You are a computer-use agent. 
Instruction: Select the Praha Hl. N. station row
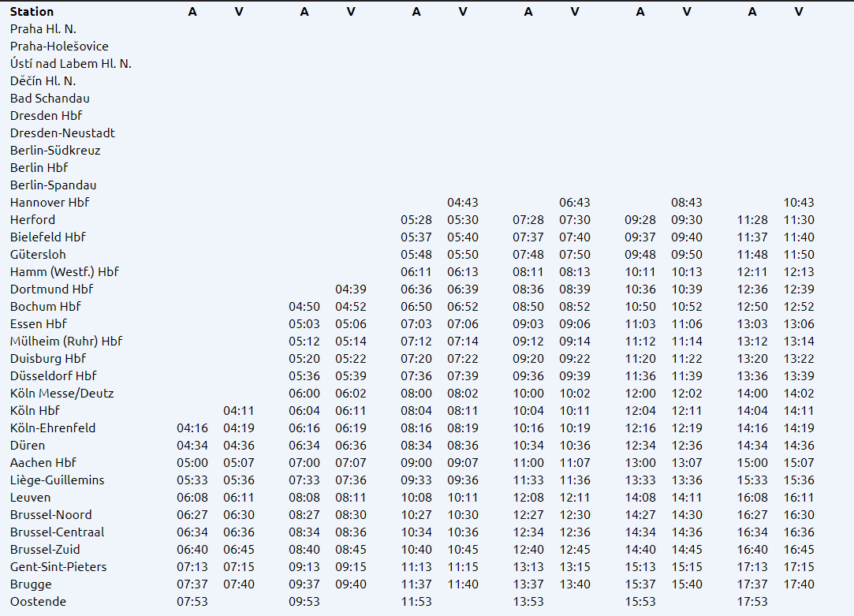pos(43,29)
